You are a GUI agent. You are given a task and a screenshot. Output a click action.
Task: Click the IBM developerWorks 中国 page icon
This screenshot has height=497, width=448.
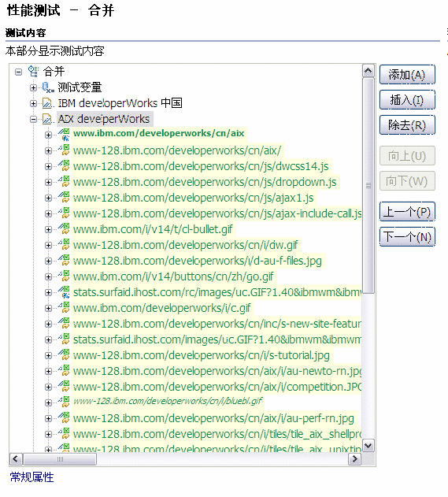point(48,103)
